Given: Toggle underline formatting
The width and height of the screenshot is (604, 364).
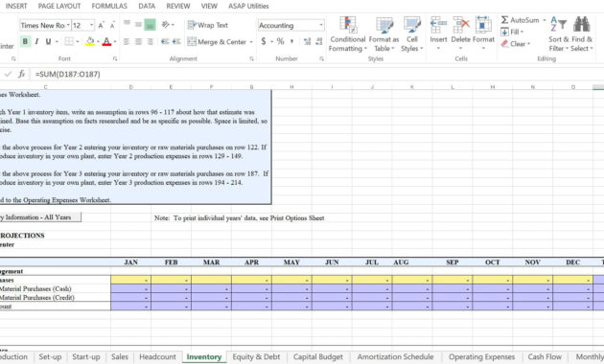Looking at the screenshot, I should pos(48,41).
